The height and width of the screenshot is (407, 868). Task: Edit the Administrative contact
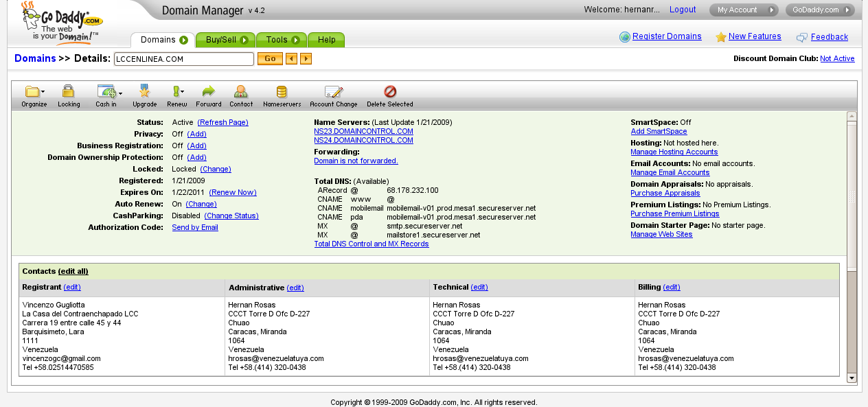(x=295, y=288)
